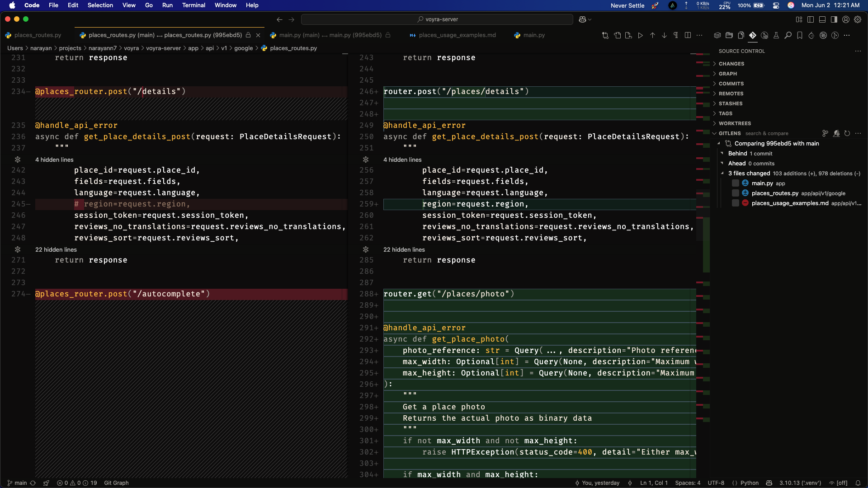Go to next change arrow in diff toolbar
Image resolution: width=868 pixels, height=488 pixels.
tap(664, 35)
